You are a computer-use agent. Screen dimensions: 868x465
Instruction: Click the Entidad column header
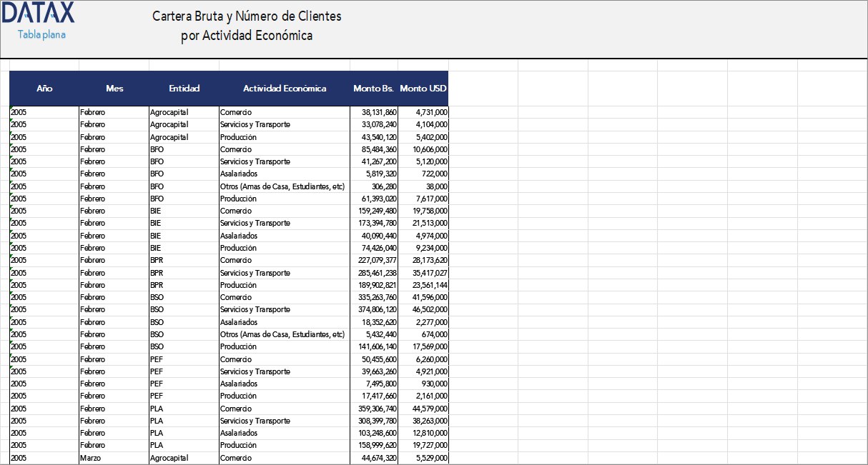pyautogui.click(x=184, y=89)
